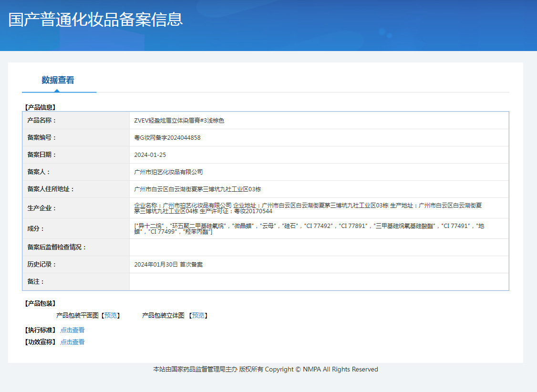Screen dimensions: 537x392
Task: Click the 【产品包装】 section heading
Action: click(40, 303)
